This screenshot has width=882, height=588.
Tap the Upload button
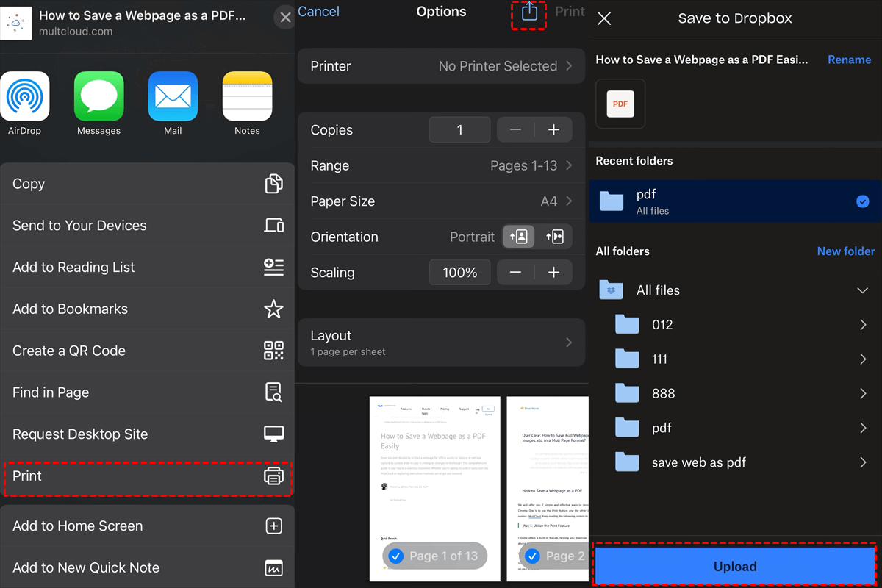click(735, 566)
